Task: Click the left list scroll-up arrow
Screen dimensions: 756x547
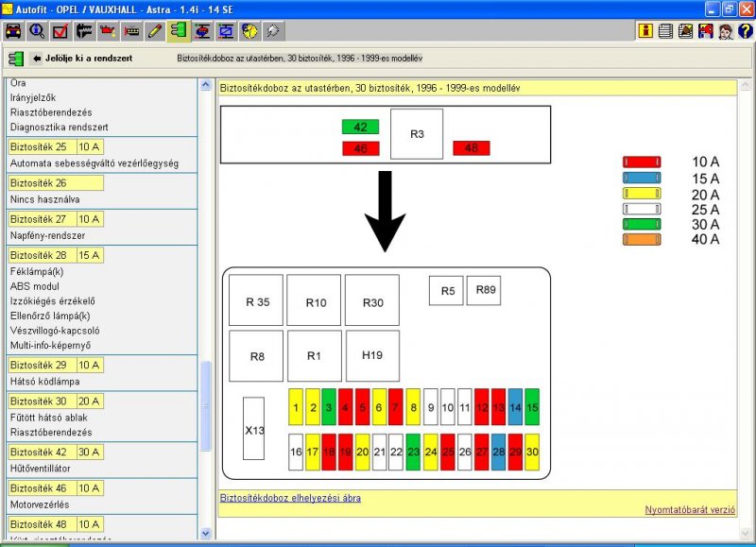Action: click(x=205, y=85)
